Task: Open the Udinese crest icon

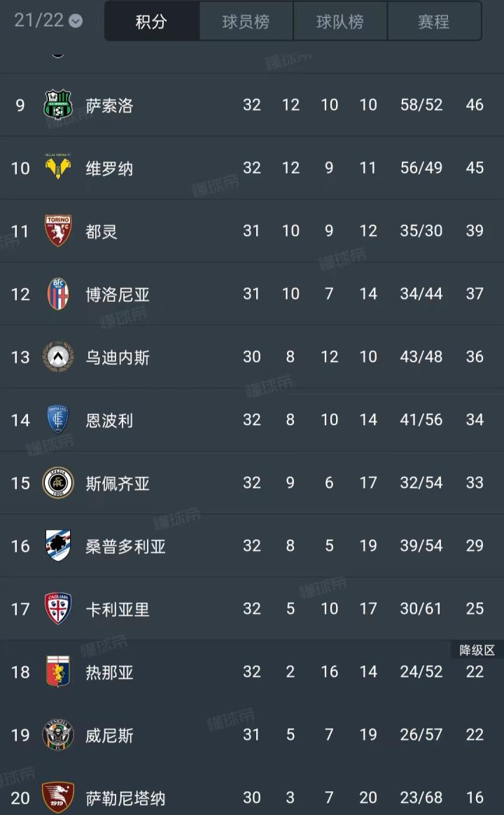Action: 58,357
